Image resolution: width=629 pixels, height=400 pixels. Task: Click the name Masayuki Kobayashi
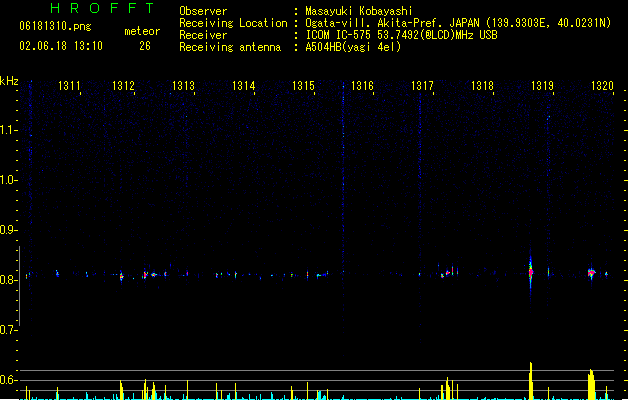(x=359, y=11)
